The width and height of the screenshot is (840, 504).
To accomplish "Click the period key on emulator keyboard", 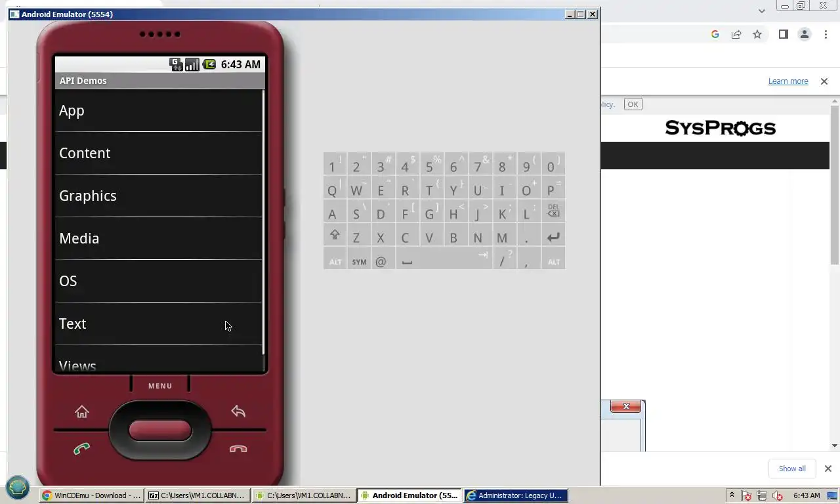I will [x=529, y=235].
